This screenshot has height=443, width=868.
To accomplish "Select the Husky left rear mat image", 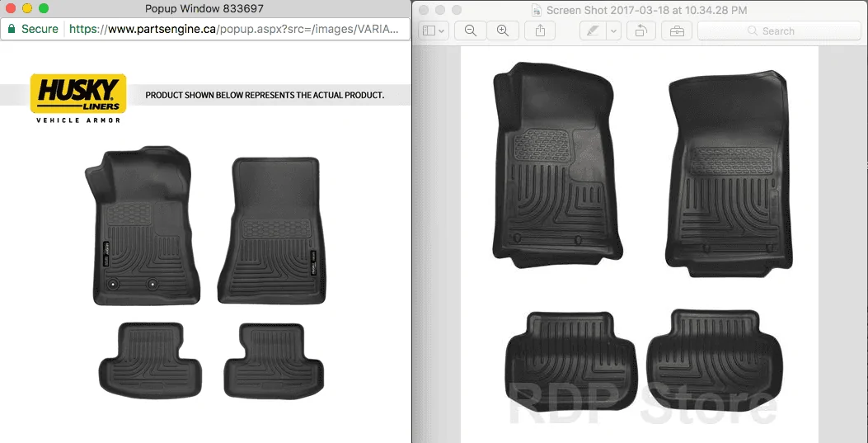I will pos(150,361).
